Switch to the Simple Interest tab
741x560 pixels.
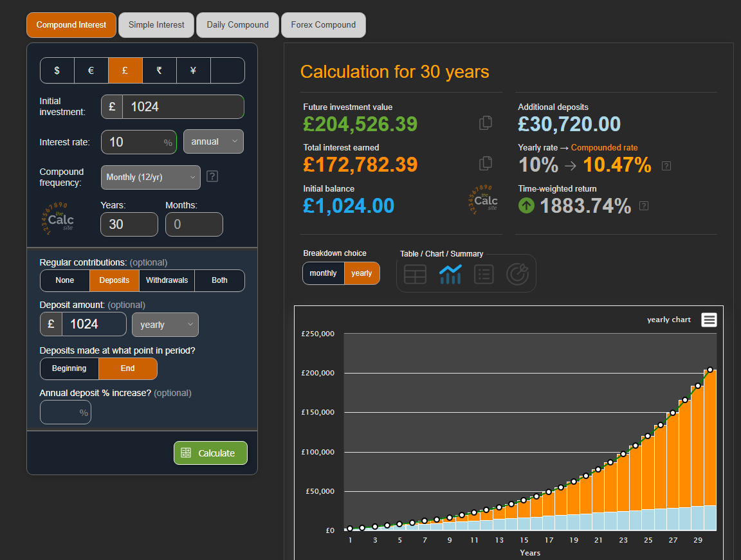(156, 25)
